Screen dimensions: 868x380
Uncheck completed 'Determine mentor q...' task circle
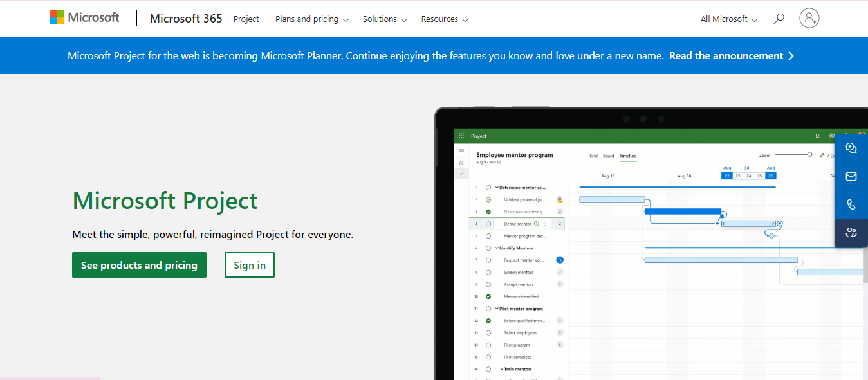[488, 212]
